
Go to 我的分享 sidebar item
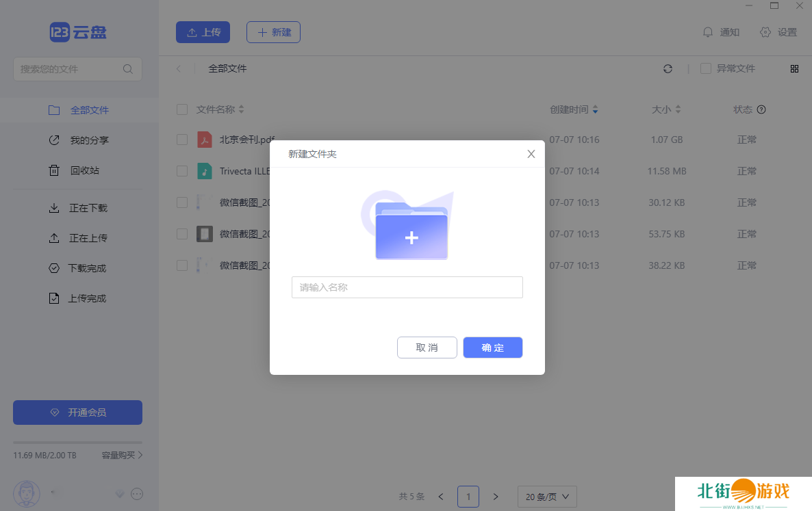coord(89,140)
